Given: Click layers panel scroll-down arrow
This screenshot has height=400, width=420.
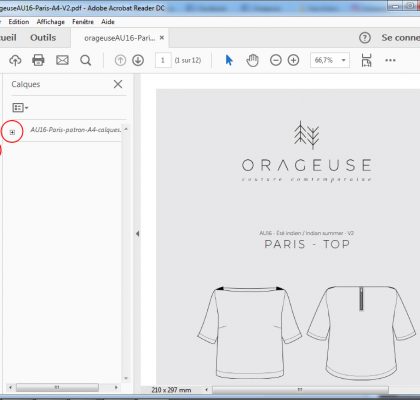Looking at the screenshot, I should [x=126, y=378].
